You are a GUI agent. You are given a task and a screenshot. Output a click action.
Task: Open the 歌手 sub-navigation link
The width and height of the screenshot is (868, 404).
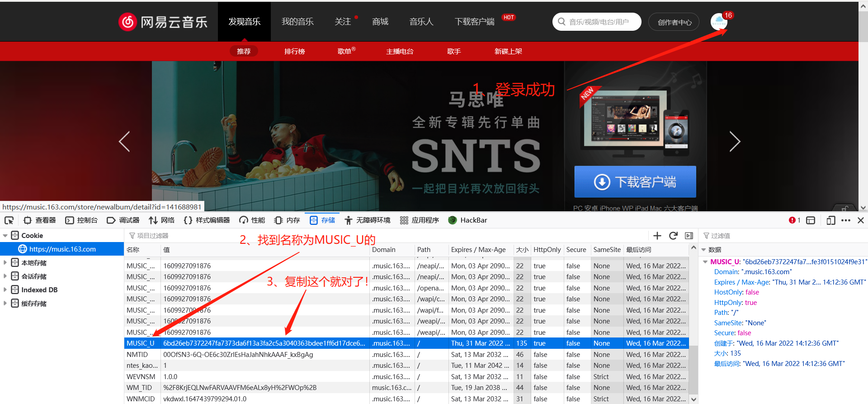454,51
